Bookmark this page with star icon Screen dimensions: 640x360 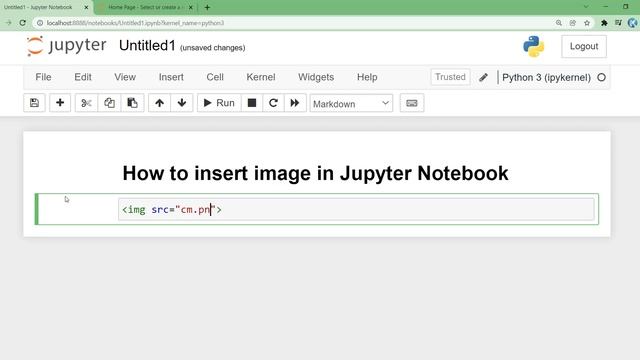pyautogui.click(x=587, y=23)
